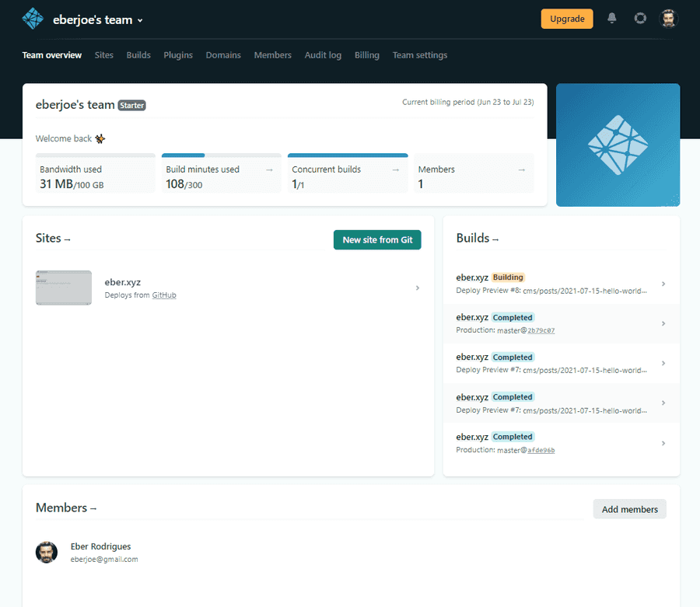Click the Netlify logo in the top navigation
This screenshot has height=607, width=700.
[31, 17]
